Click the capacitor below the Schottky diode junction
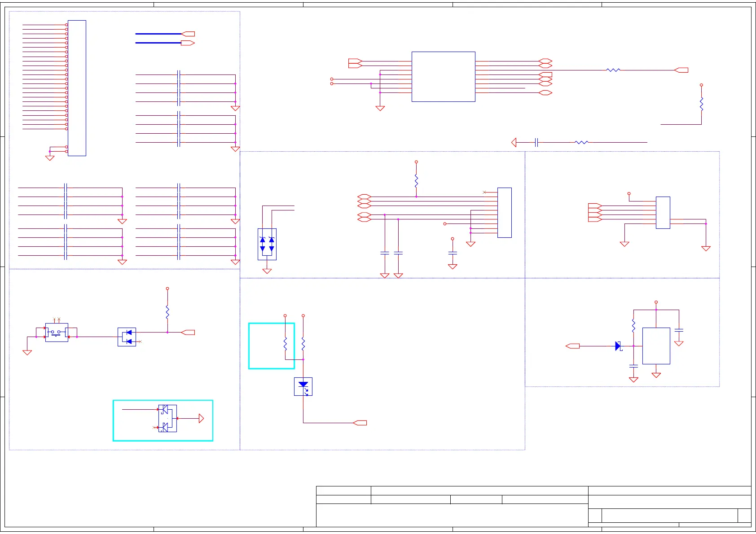The width and height of the screenshot is (756, 534). (633, 367)
